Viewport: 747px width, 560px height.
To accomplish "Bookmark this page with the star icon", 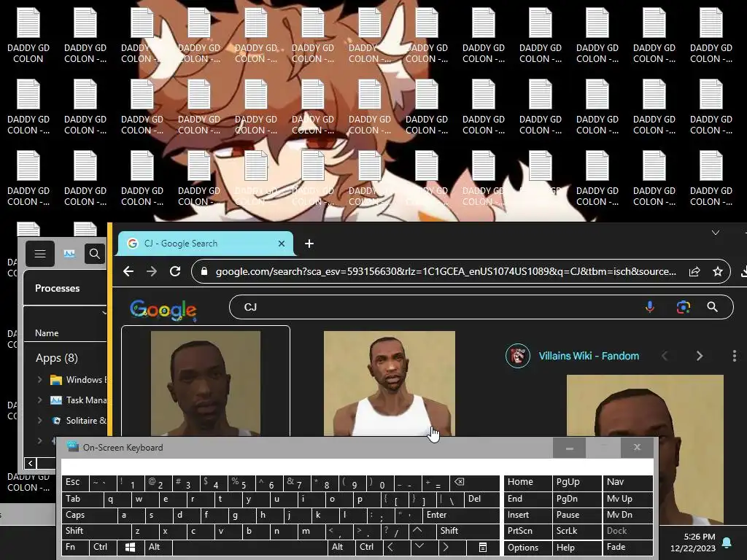I will point(718,271).
